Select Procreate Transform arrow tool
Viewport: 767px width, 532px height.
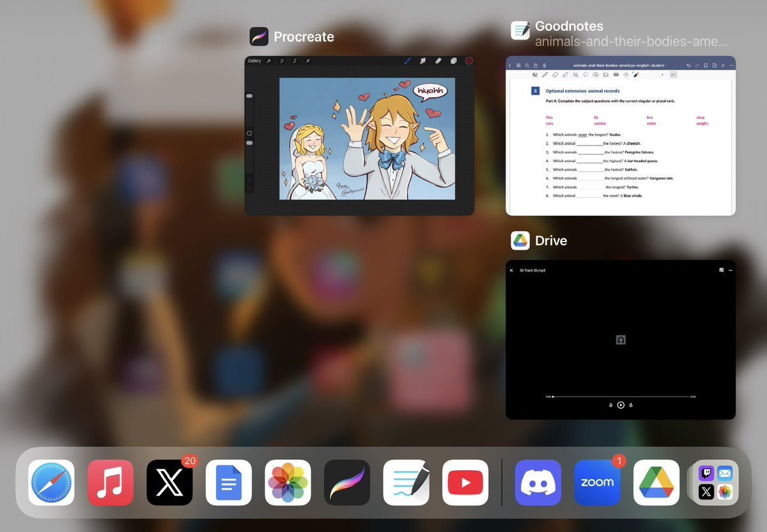click(307, 61)
